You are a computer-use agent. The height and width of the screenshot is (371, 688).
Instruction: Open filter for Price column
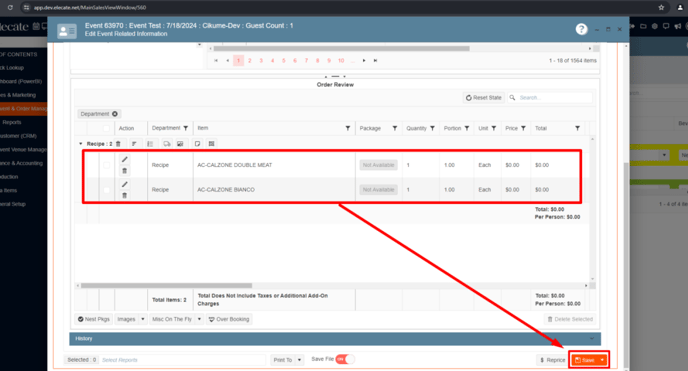523,128
